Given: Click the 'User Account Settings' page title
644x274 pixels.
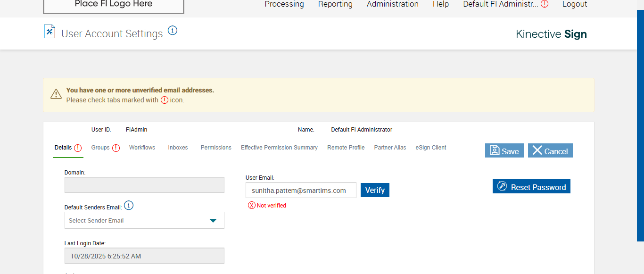Looking at the screenshot, I should pyautogui.click(x=112, y=33).
